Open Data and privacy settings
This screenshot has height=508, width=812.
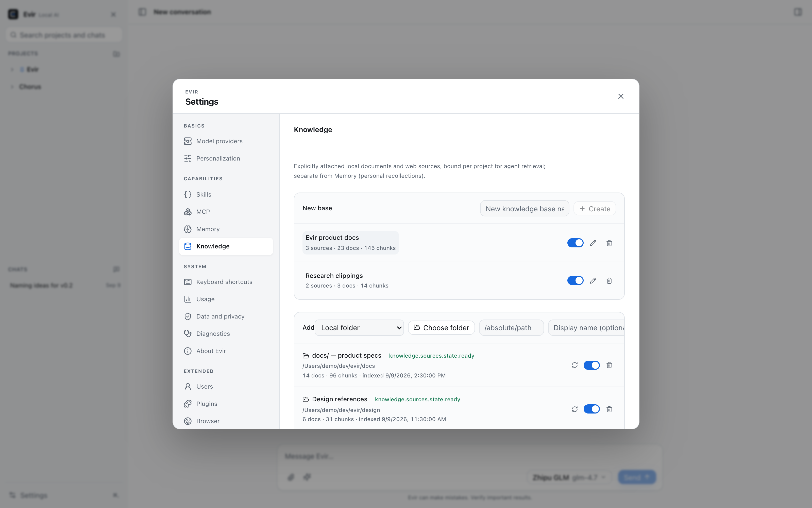tap(226, 316)
